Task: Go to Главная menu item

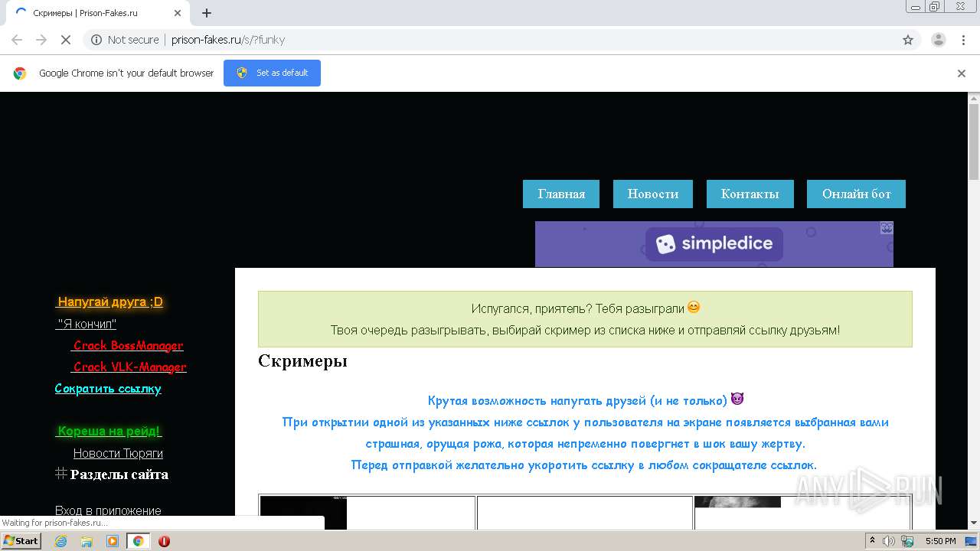Action: [561, 194]
